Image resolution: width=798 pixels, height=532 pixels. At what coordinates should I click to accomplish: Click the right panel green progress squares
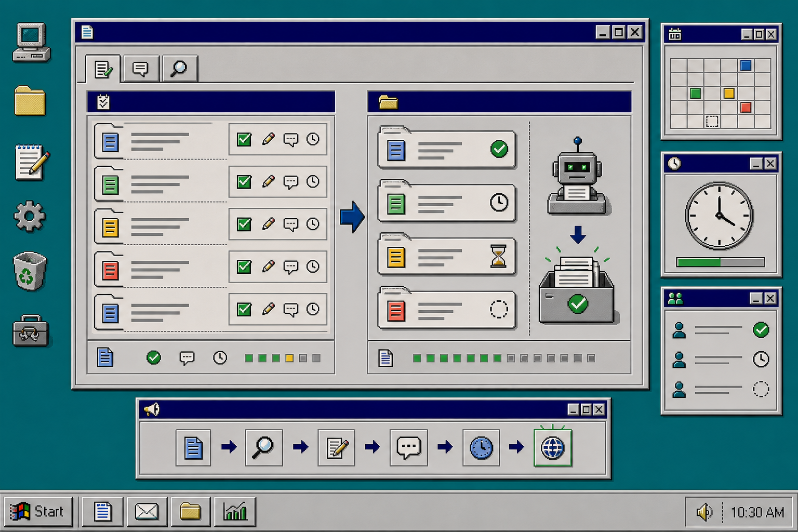[x=457, y=358]
